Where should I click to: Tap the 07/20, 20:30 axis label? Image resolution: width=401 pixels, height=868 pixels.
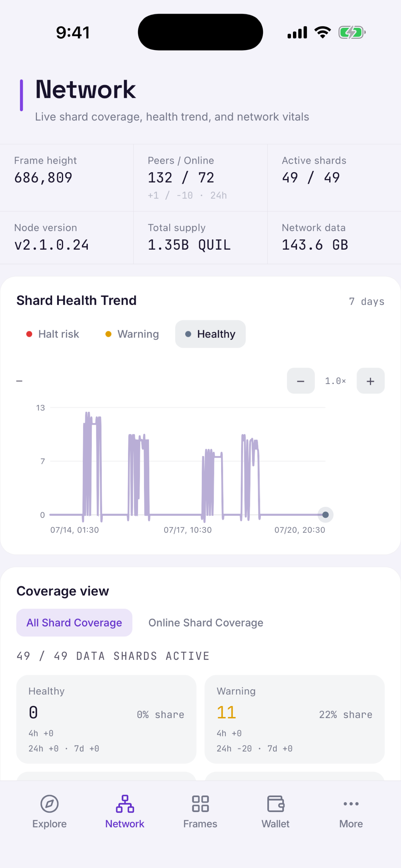(x=300, y=530)
